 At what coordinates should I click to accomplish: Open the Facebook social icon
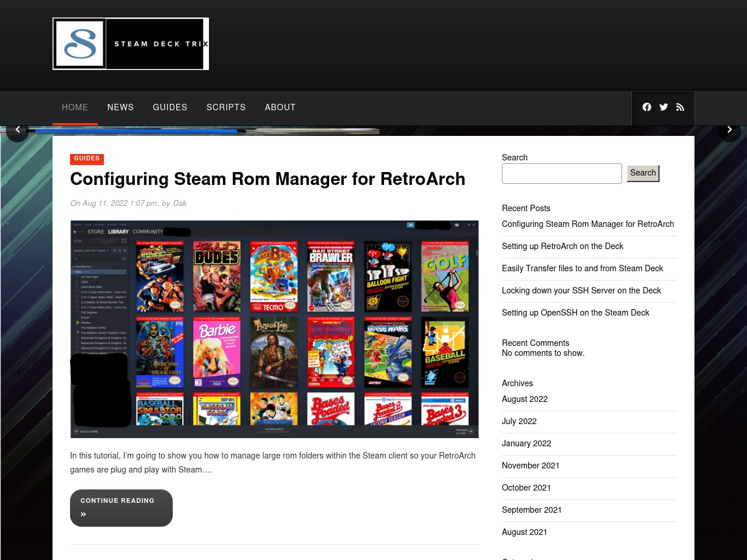click(x=647, y=107)
